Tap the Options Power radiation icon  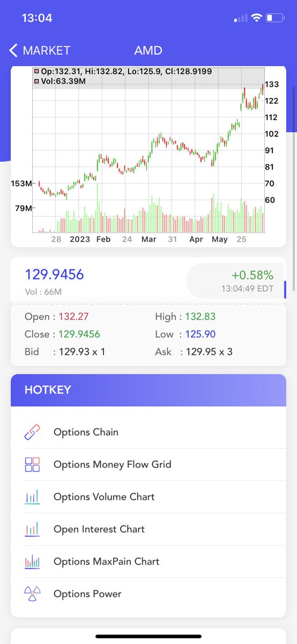pos(32,594)
